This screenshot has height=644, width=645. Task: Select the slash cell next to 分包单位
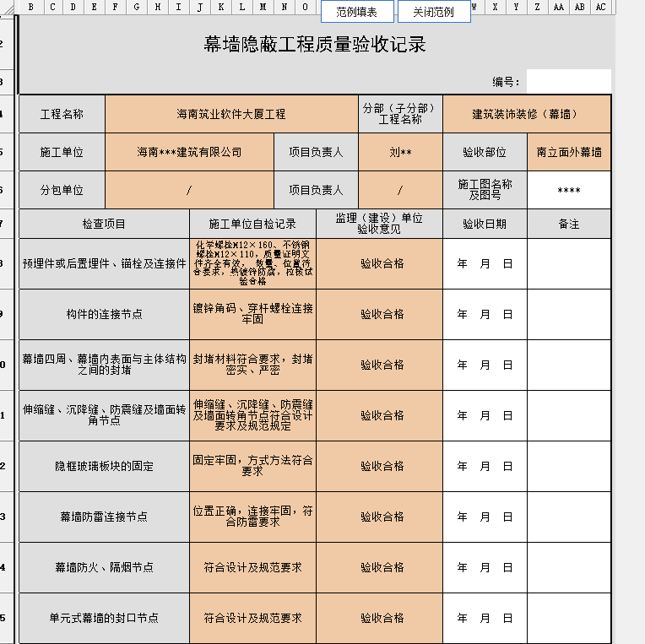[189, 191]
